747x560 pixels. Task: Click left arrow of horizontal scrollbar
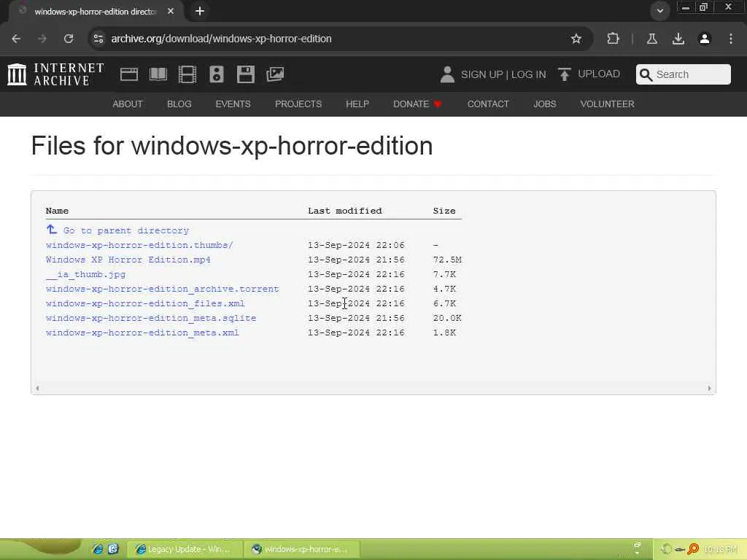pyautogui.click(x=37, y=388)
